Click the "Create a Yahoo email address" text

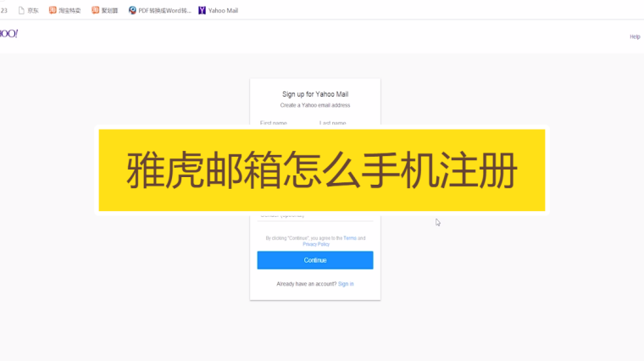tap(315, 105)
